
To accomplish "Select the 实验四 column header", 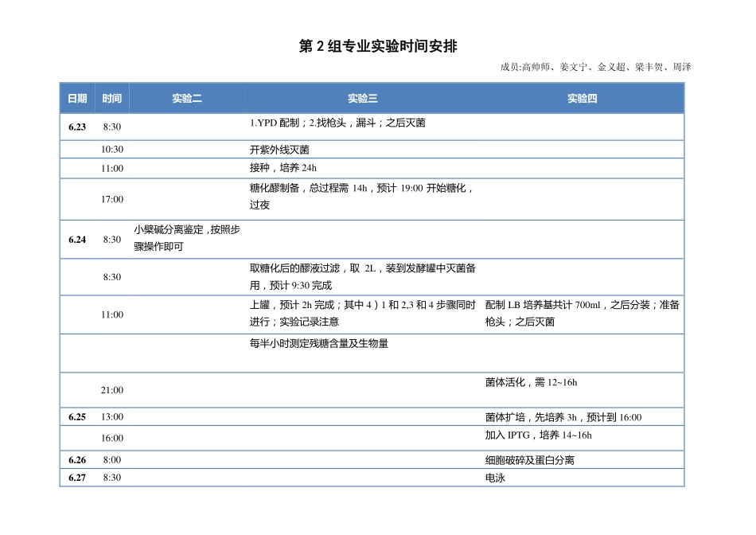I will pos(583,97).
